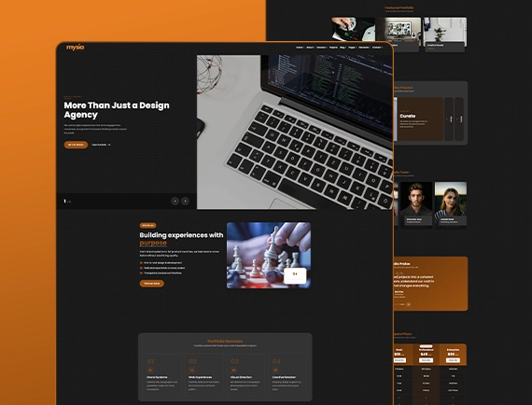Select the 02 Web Experiences heading
Screen dimensions: 532x405
[x=200, y=377]
